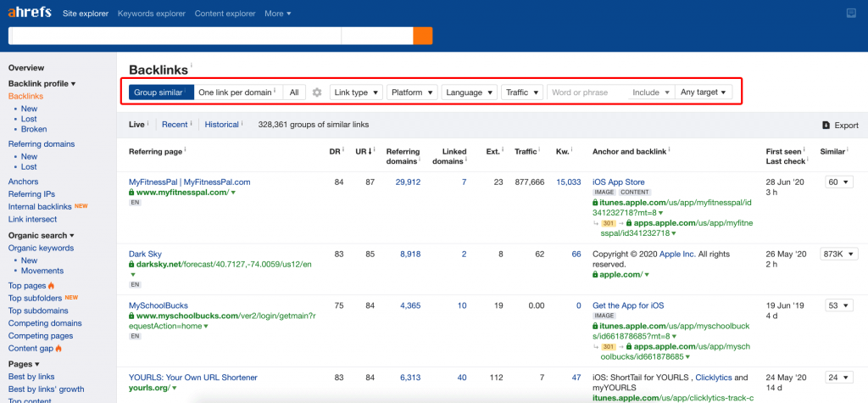Click the info icon next to Traffic column
The image size is (868, 403).
coord(539,149)
